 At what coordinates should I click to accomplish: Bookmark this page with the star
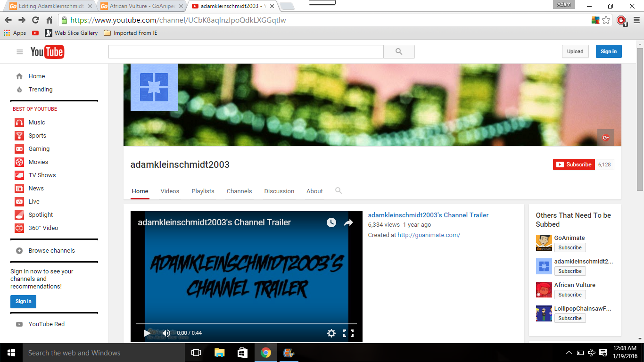(x=606, y=20)
